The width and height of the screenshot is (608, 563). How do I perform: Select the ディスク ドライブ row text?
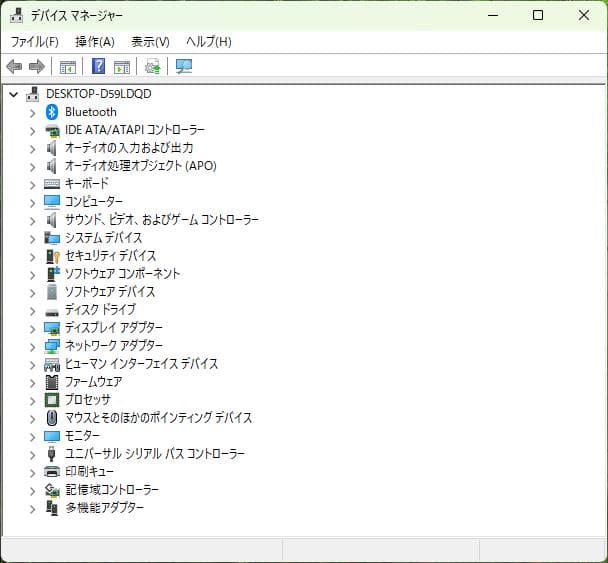100,309
